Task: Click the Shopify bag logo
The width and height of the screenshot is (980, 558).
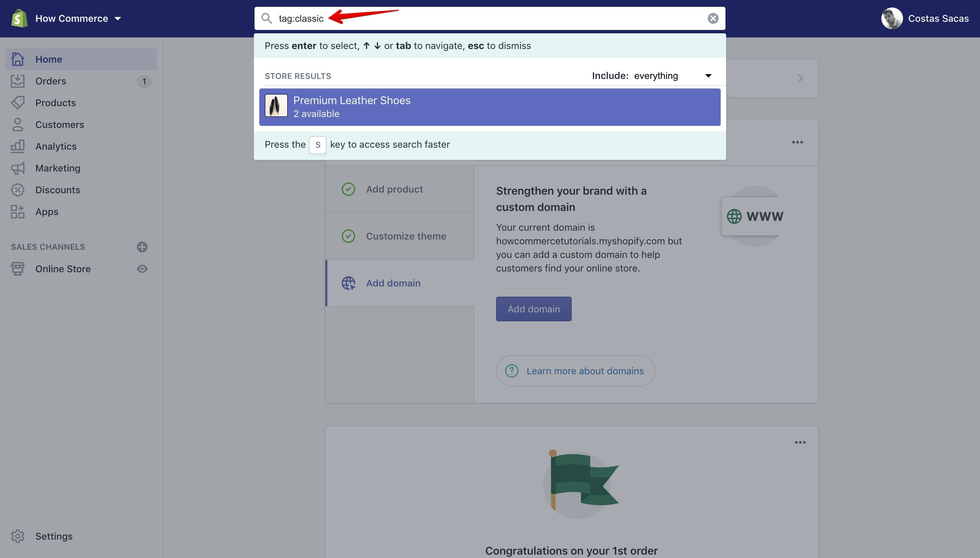Action: pos(19,18)
